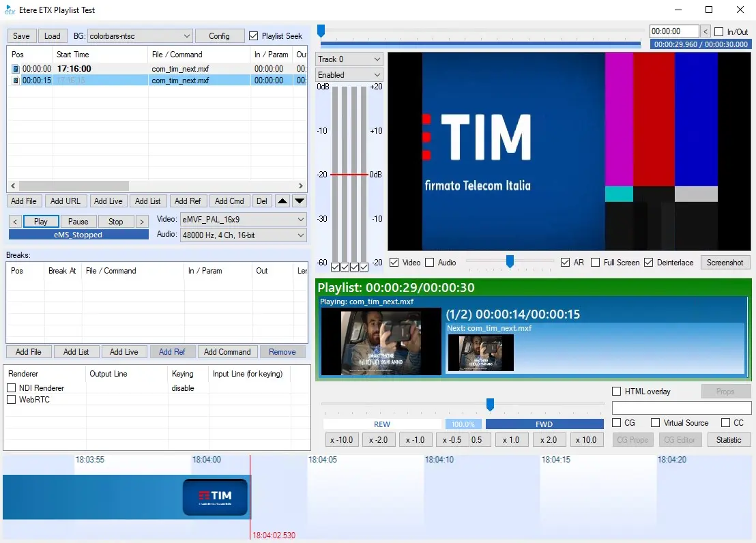The image size is (756, 543).
Task: Click first playlist row file icon
Action: 16,69
